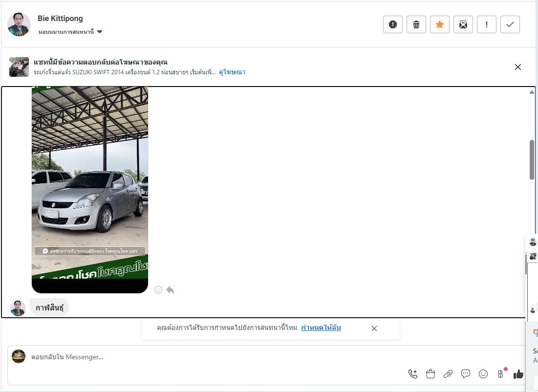Mark conversation as priority exclamation
538x392 pixels.
[487, 24]
